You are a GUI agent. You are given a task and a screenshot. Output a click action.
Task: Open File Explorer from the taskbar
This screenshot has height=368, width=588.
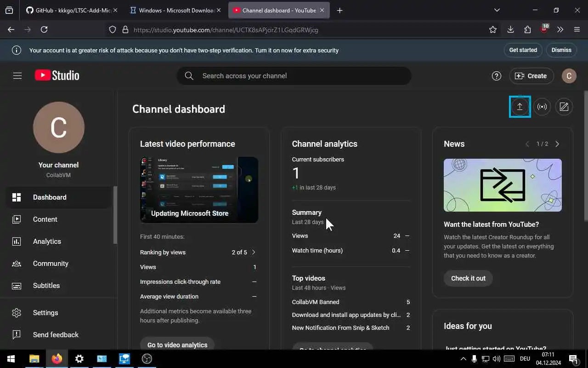click(x=34, y=359)
